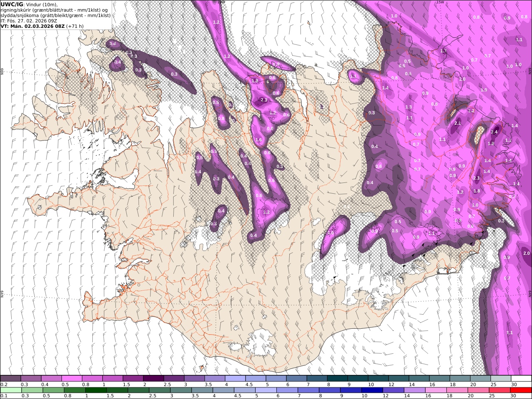Click the '2.0' precipitation value near the right edge
Image resolution: width=532 pixels, height=399 pixels.
point(526,254)
